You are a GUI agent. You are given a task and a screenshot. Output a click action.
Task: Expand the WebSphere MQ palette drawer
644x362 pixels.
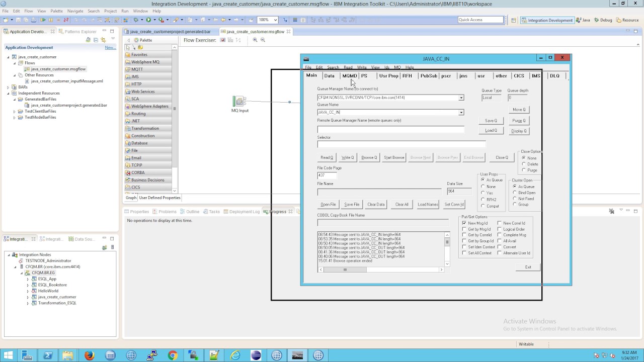[x=148, y=62]
